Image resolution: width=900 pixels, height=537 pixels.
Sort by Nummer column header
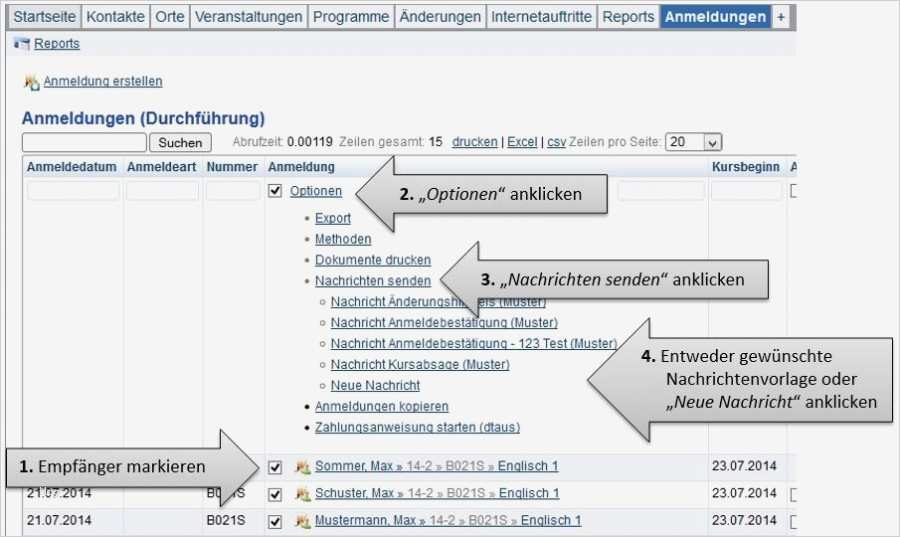click(x=232, y=167)
